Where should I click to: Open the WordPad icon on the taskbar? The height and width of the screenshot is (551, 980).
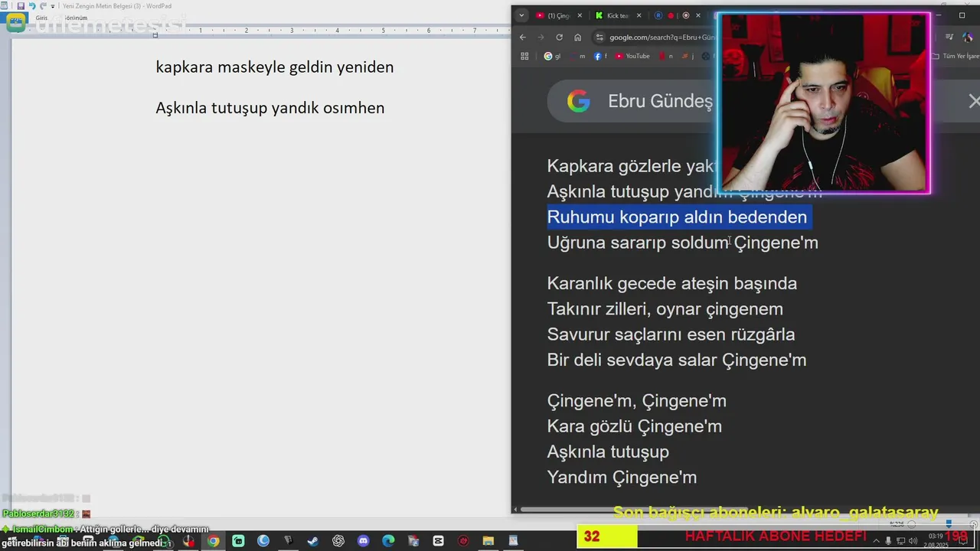pyautogui.click(x=513, y=541)
